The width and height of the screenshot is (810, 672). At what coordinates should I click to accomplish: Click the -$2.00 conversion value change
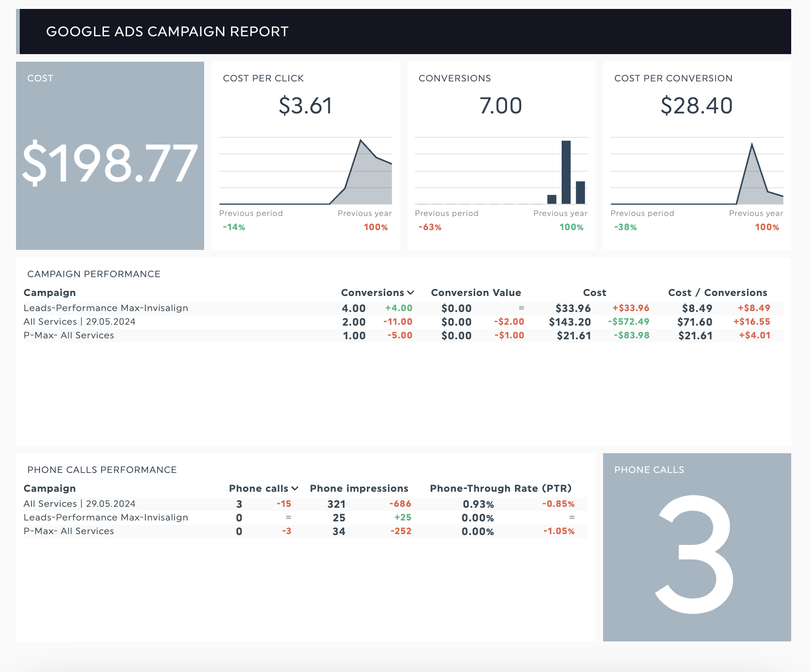[509, 322]
